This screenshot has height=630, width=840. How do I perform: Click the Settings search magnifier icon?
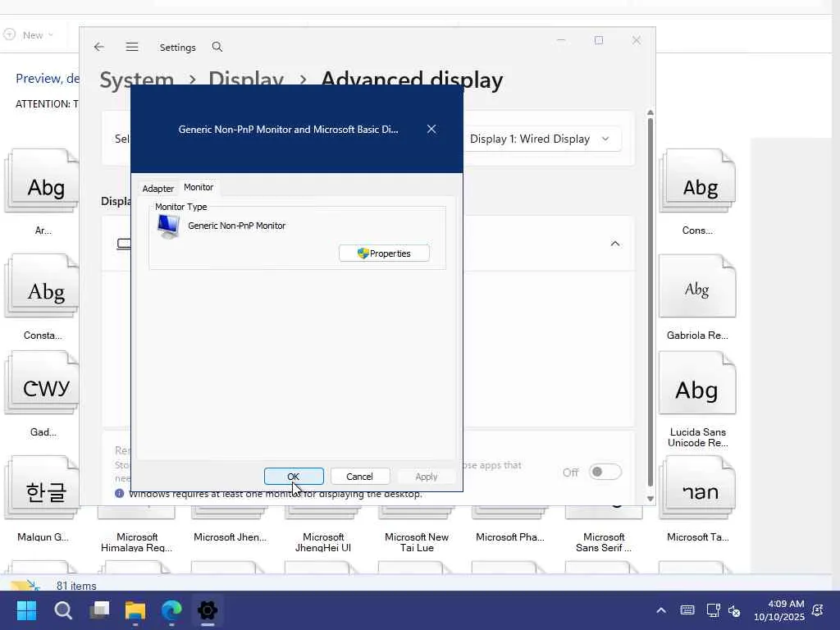[217, 47]
